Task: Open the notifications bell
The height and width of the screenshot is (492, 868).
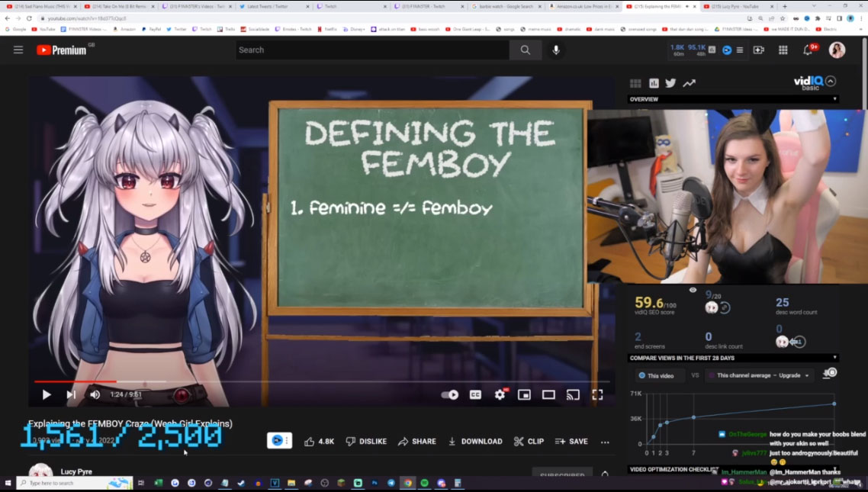Action: click(x=808, y=50)
